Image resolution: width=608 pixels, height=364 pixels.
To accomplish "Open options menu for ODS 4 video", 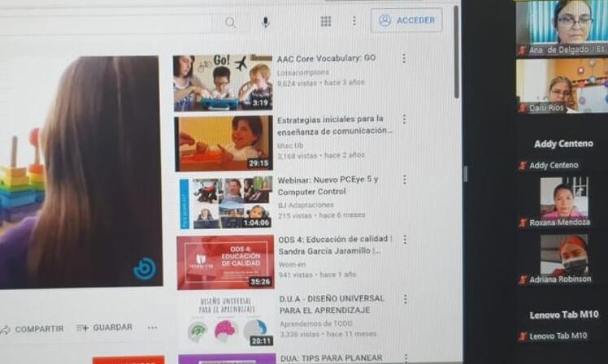I will [x=405, y=240].
